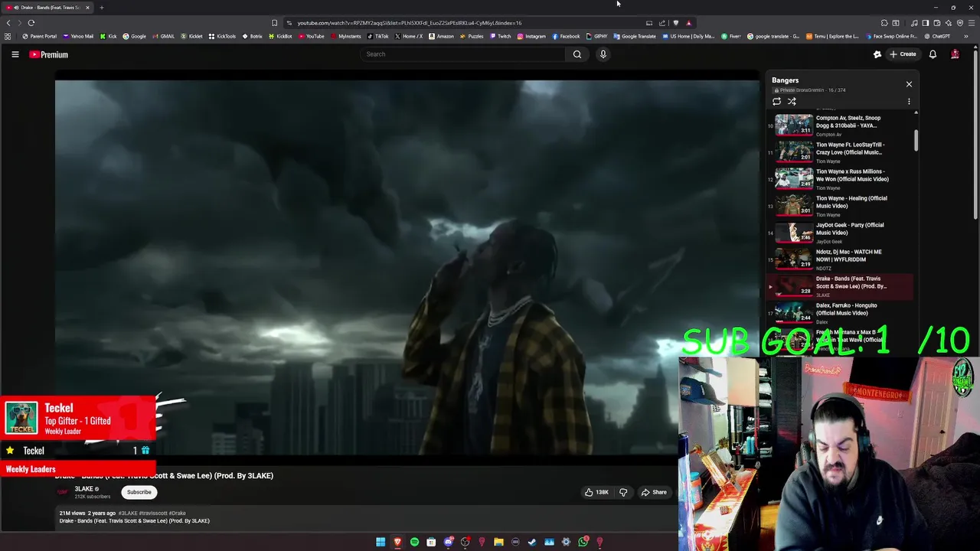Open the Google bookmark
Viewport: 980px width, 551px height.
click(135, 36)
